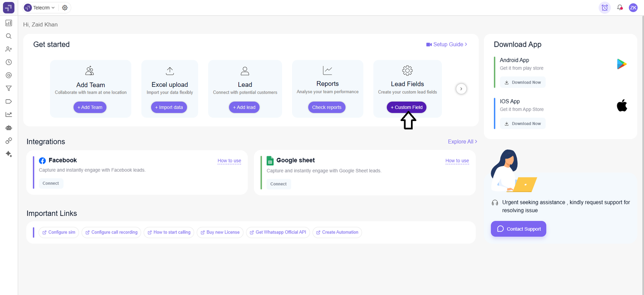Open Facebook How to use link
Screen dimensions: 644x295
pyautogui.click(x=229, y=161)
